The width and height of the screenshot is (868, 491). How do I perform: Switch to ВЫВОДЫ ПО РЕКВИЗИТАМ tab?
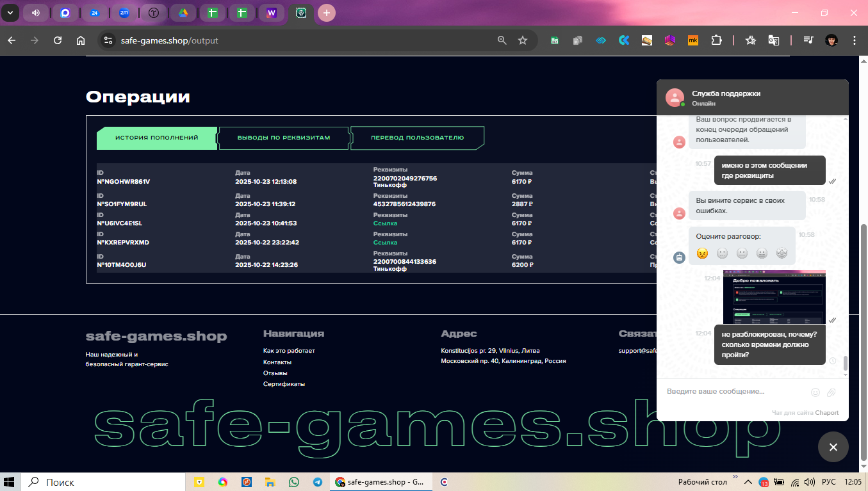(x=284, y=138)
